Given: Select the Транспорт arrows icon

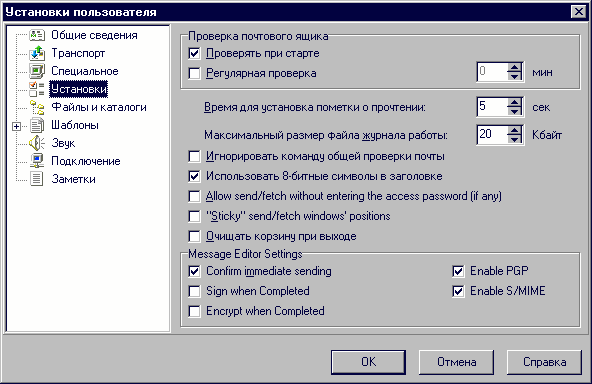Looking at the screenshot, I should [37, 53].
